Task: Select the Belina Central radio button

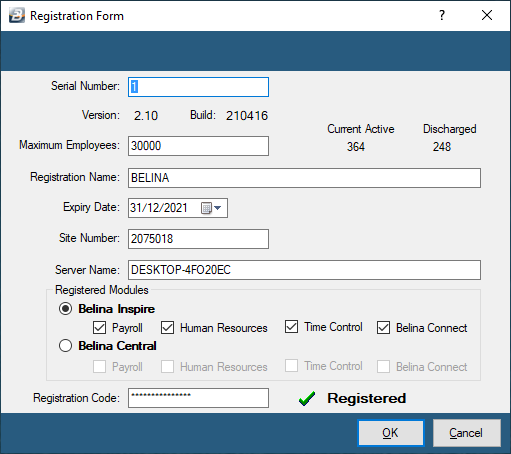Action: pos(65,346)
